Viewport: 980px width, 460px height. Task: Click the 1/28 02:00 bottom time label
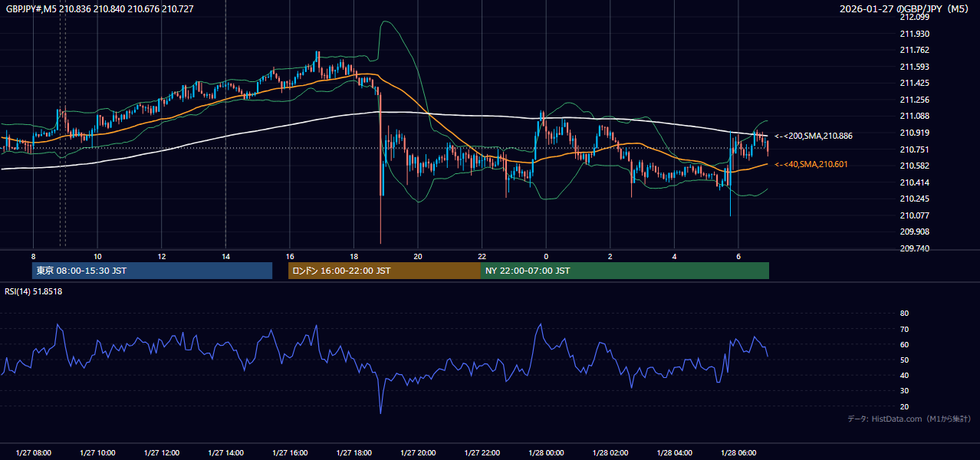click(610, 453)
